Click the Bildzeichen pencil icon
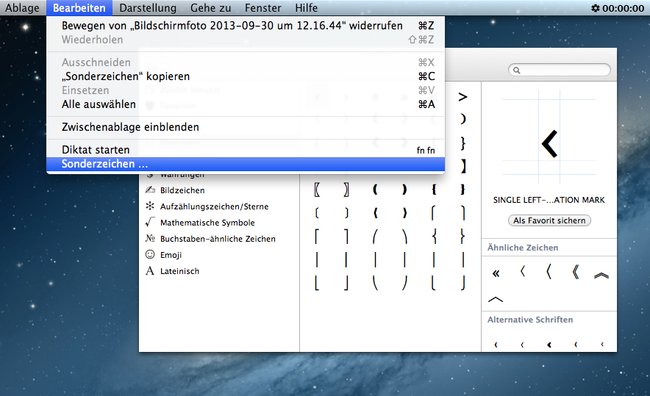Image resolution: width=650 pixels, height=396 pixels. 150,189
